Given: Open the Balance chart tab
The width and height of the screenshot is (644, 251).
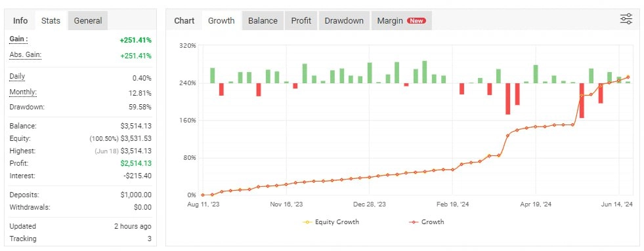Looking at the screenshot, I should tap(263, 20).
